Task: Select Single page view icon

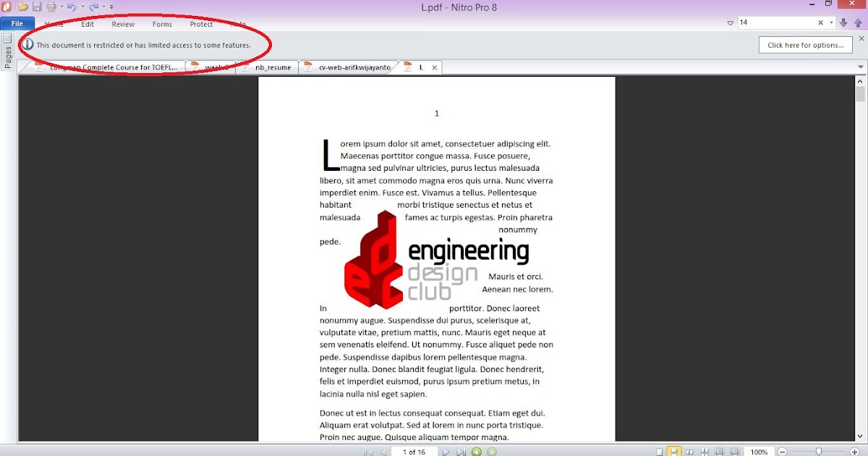Action: (x=660, y=452)
